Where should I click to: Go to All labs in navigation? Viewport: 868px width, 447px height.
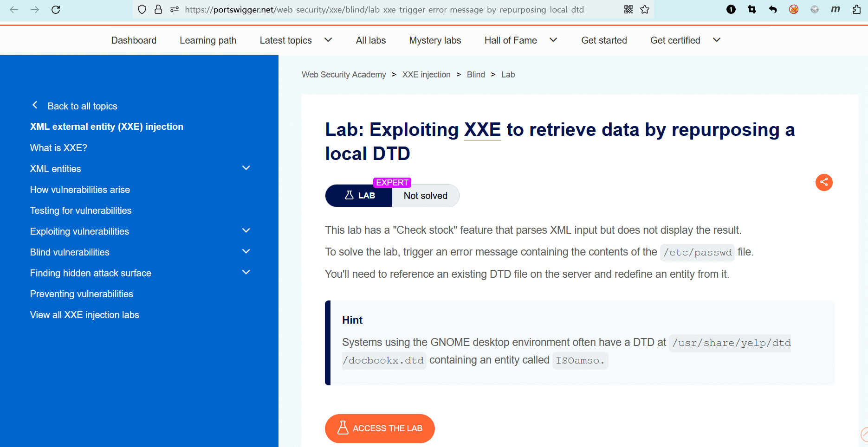pyautogui.click(x=370, y=40)
